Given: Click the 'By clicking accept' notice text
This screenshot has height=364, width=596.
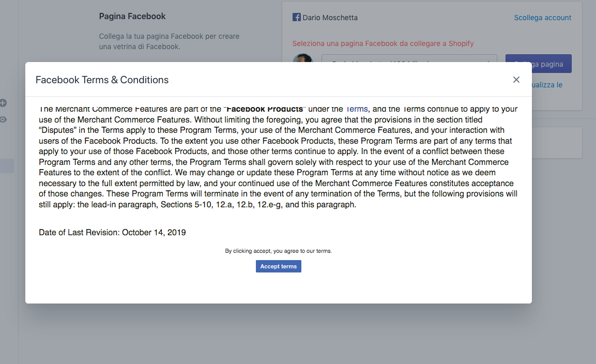Looking at the screenshot, I should 278,251.
